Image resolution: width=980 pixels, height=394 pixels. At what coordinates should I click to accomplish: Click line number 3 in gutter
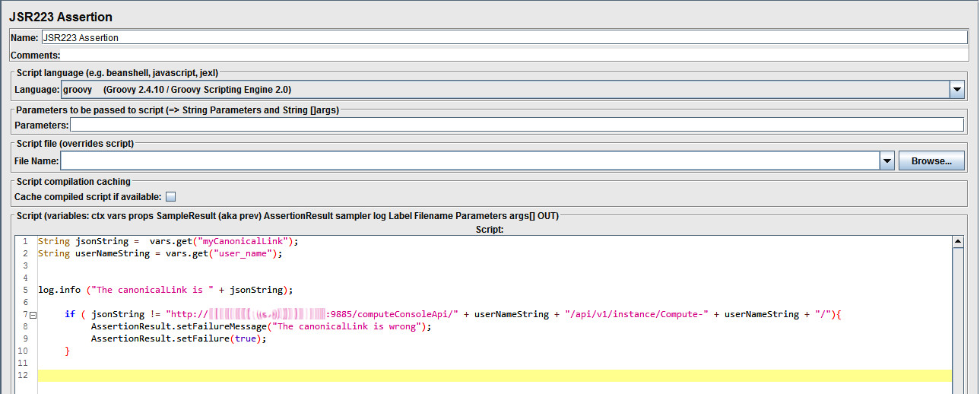pos(25,265)
